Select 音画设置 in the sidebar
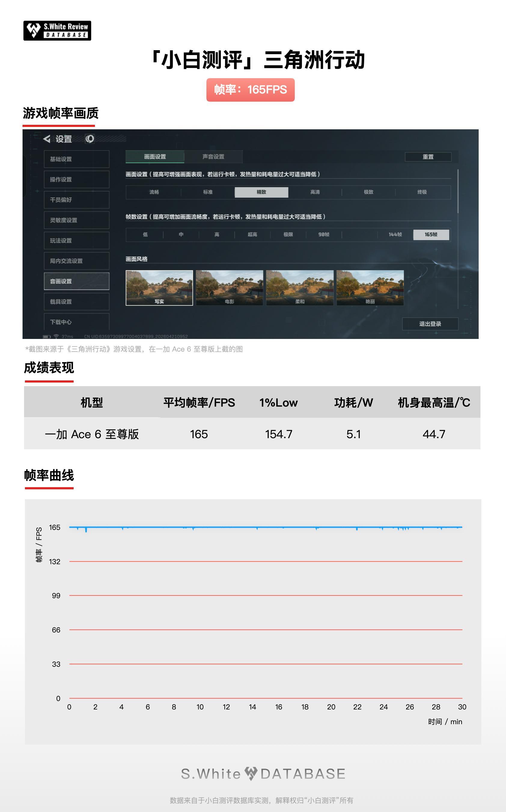506x812 pixels. (x=77, y=281)
